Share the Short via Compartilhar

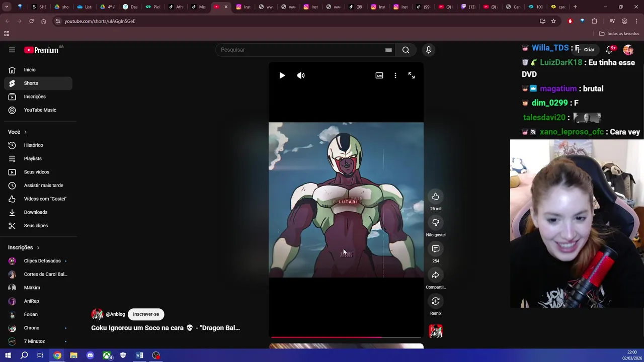[436, 275]
